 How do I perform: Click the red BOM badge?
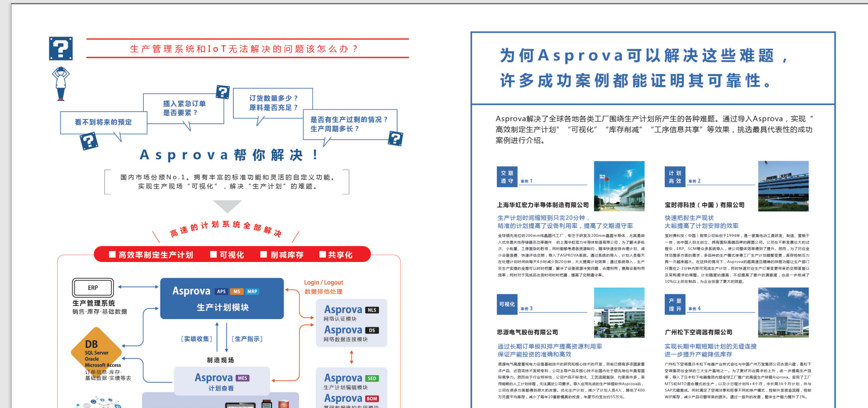372,399
